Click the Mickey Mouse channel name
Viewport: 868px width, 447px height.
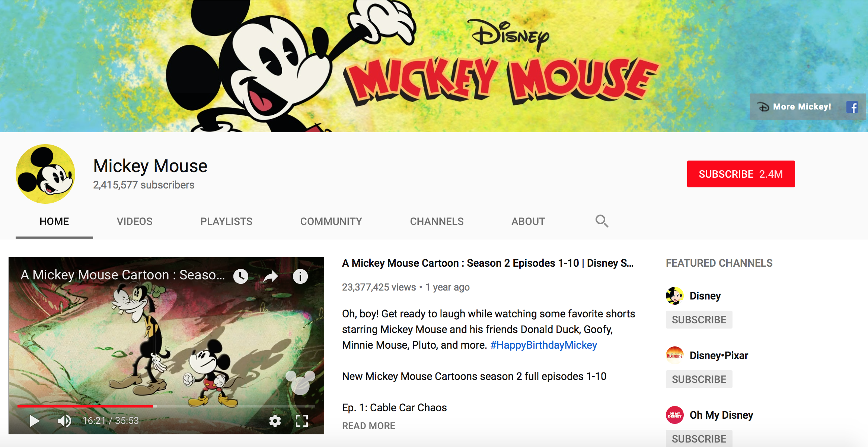tap(150, 166)
